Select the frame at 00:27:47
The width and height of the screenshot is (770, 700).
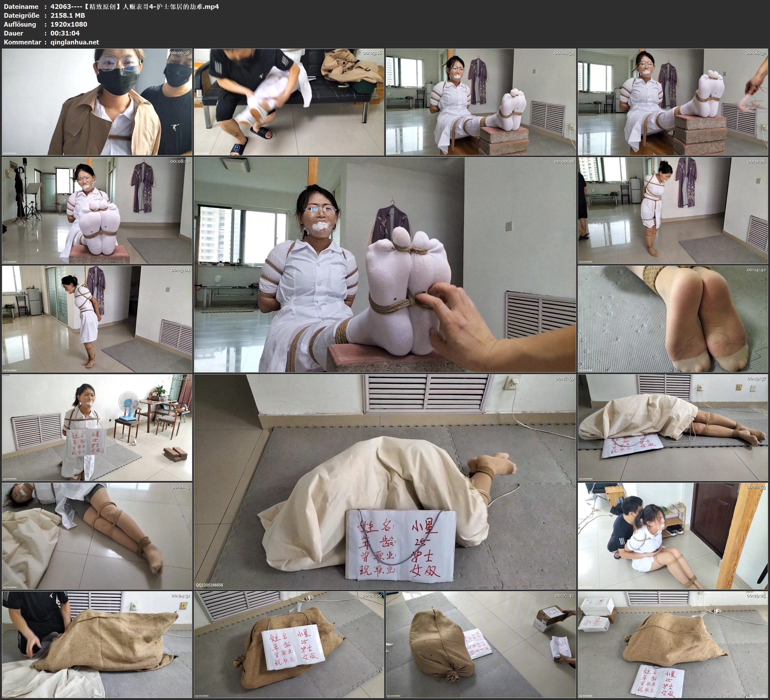pyautogui.click(x=481, y=644)
